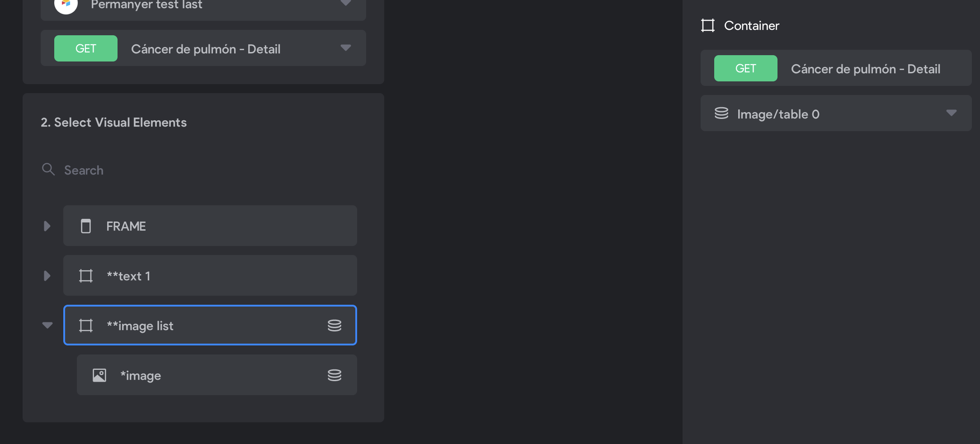Click the container frame icon beside **image list
The image size is (980, 444).
click(x=86, y=326)
